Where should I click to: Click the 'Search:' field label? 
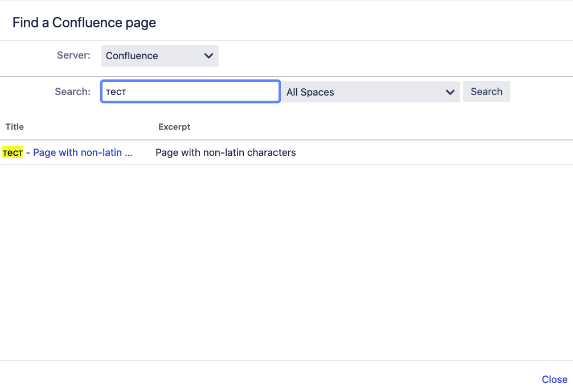[x=72, y=92]
